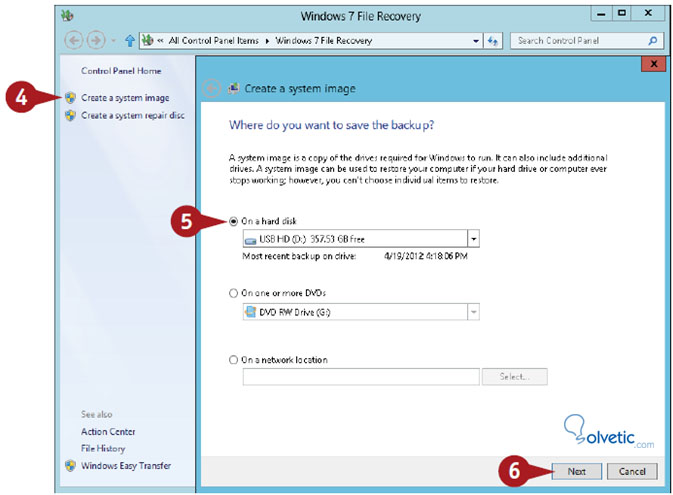Open the DVD RW Drive (G:) dropdown

pyautogui.click(x=473, y=312)
